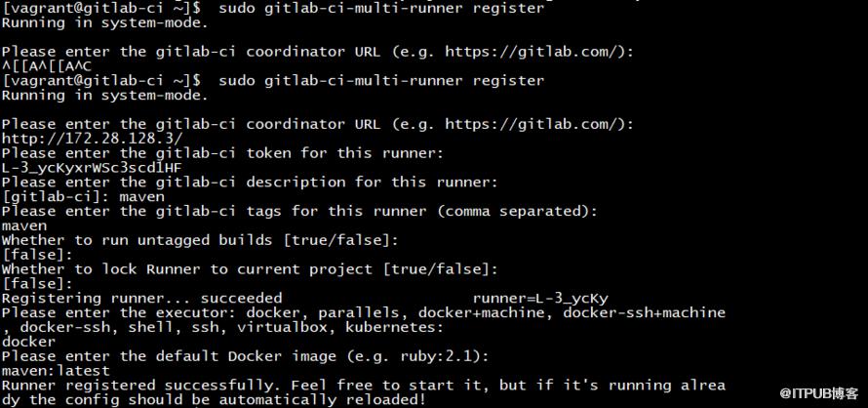Click the [false] under untagged builds prompt

[x=38, y=255]
